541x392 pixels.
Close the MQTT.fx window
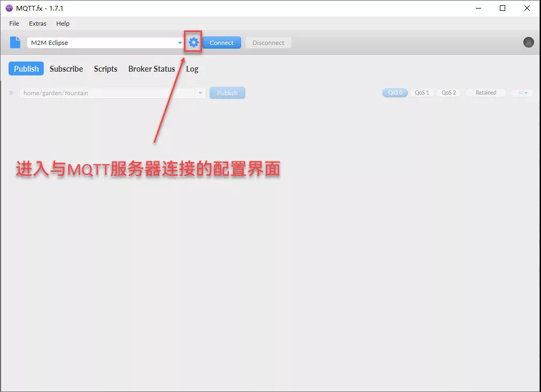coord(527,8)
